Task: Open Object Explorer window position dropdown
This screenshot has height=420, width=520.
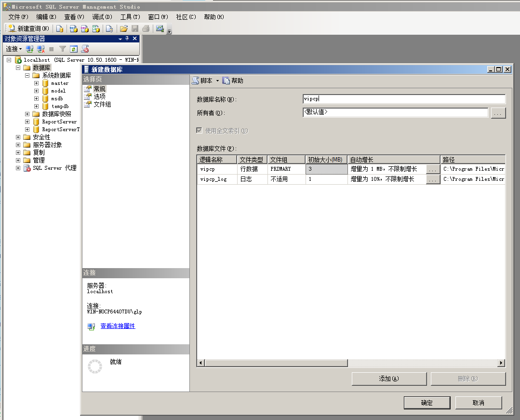Action: coord(120,39)
